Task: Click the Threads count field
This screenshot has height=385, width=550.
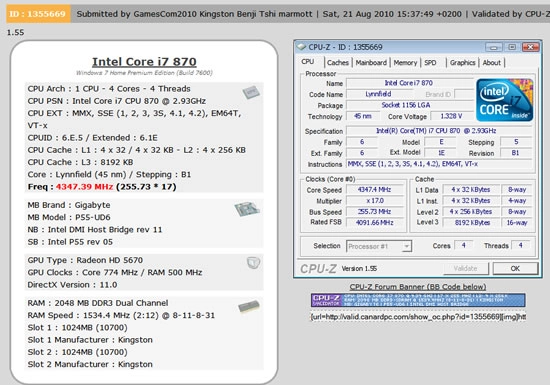Action: pyautogui.click(x=521, y=245)
